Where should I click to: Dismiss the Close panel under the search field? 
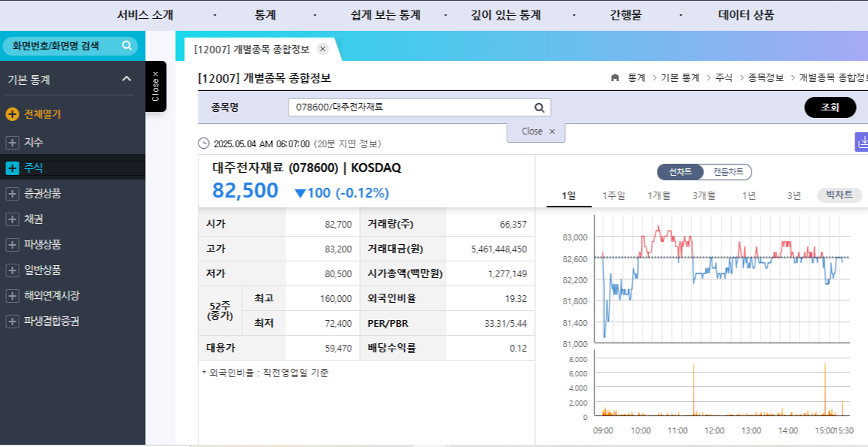[536, 131]
